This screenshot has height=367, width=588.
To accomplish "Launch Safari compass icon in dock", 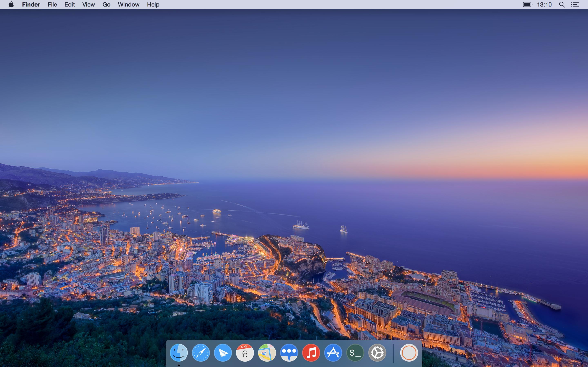I will click(201, 353).
